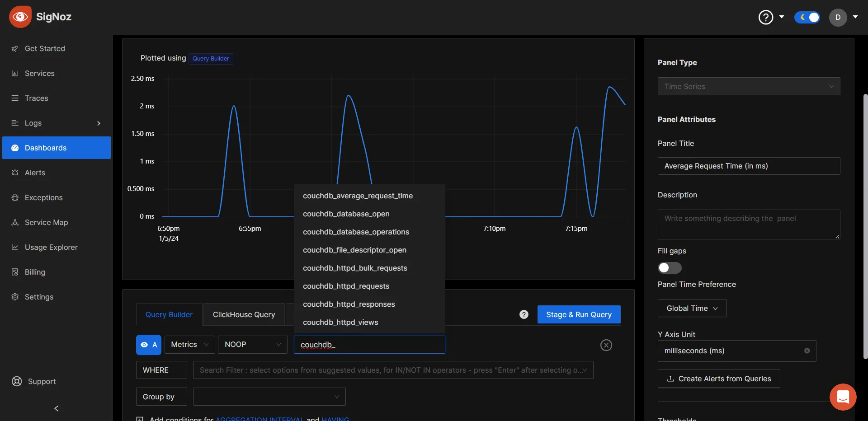
Task: Open the Metrics data source dropdown
Action: (x=189, y=345)
